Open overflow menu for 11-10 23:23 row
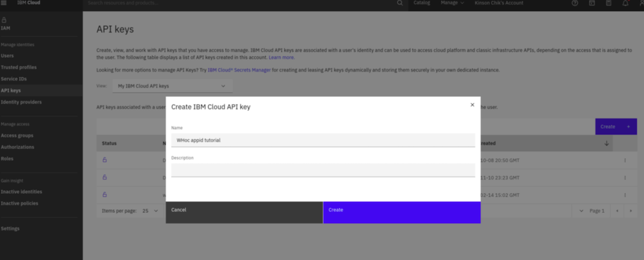 coord(625,177)
